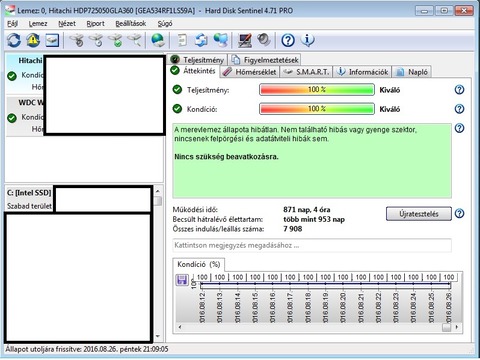Screen dimensions: 480x360
Task: Click the '871 nap, 4 óra' value
Action: (307, 210)
